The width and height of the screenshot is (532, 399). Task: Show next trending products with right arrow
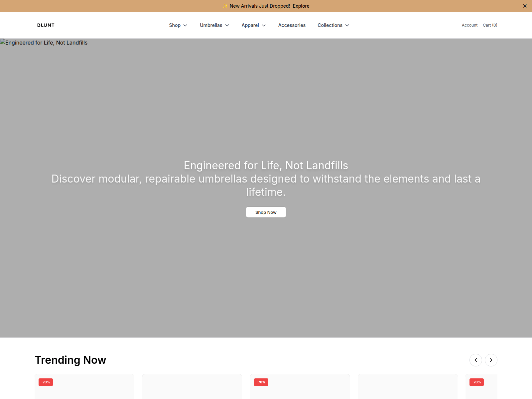(491, 360)
